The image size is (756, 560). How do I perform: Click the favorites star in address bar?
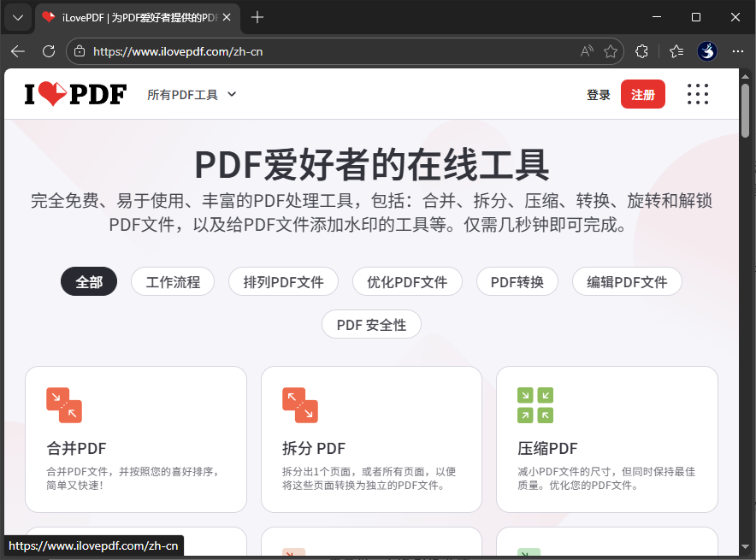[611, 51]
